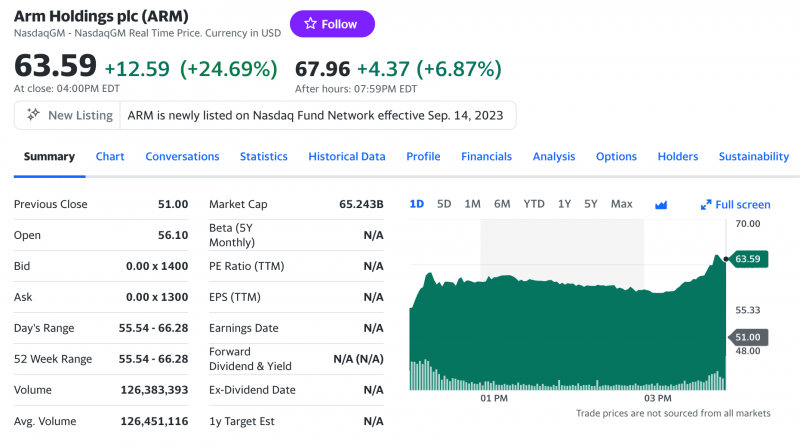800x447 pixels.
Task: Click the Earnings Date label
Action: tap(244, 328)
